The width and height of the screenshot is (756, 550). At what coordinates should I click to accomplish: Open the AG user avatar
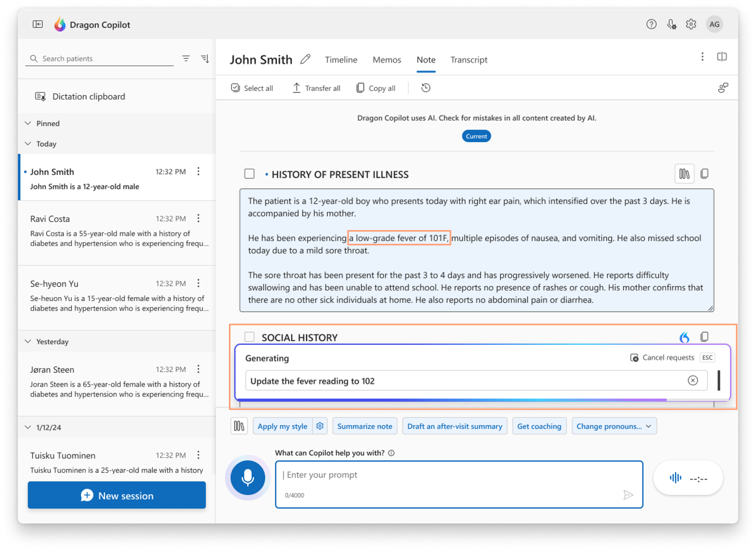(x=714, y=24)
